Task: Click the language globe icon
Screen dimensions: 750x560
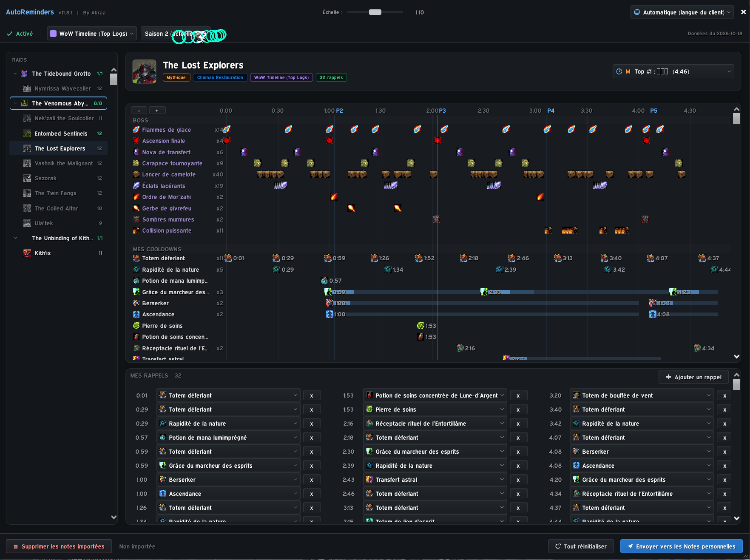Action: click(x=637, y=12)
